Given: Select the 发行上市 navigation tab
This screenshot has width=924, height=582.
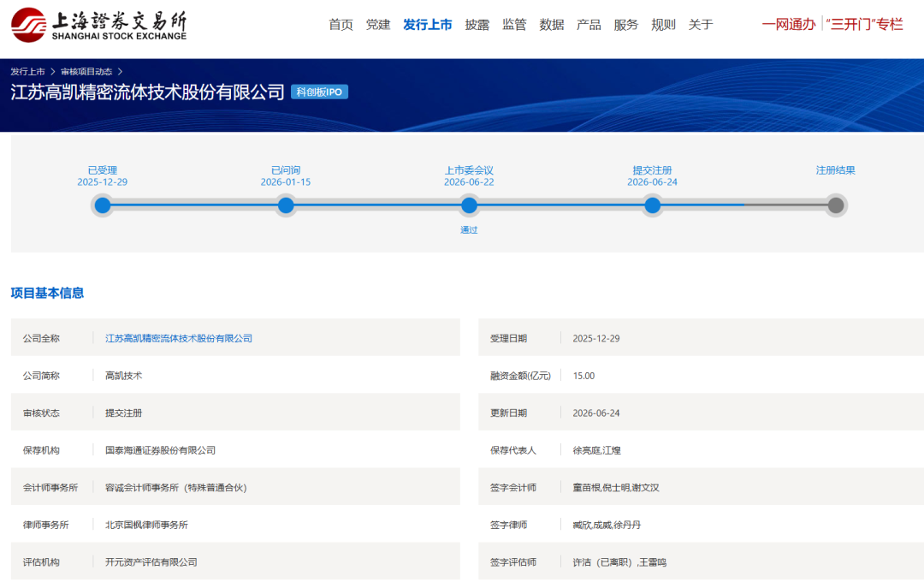Looking at the screenshot, I should click(x=427, y=25).
